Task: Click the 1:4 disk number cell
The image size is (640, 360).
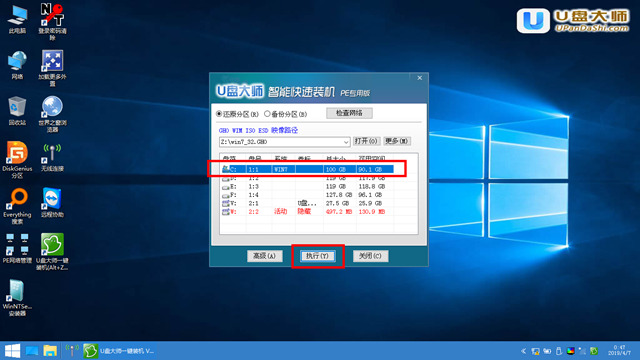Action: tap(253, 195)
